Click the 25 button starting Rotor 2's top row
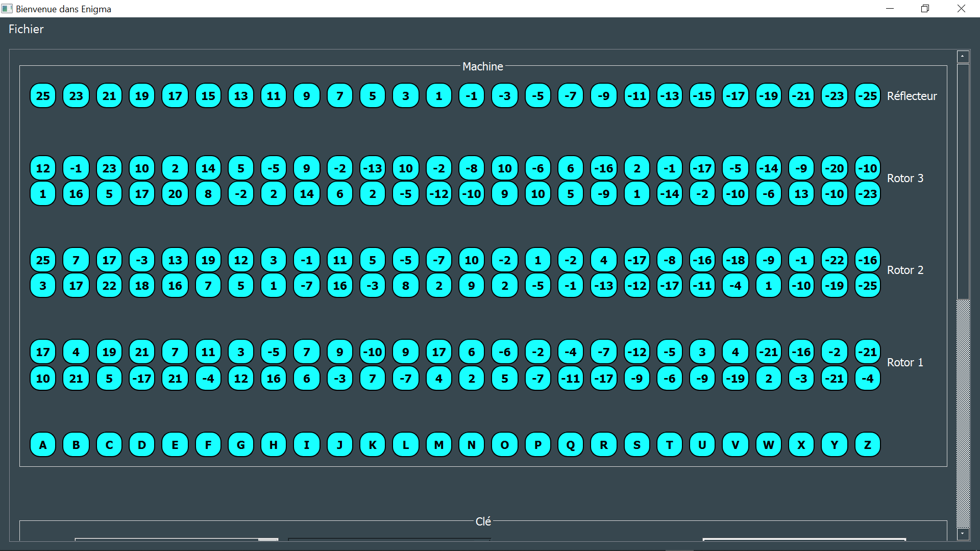This screenshot has height=551, width=980. pos(43,260)
